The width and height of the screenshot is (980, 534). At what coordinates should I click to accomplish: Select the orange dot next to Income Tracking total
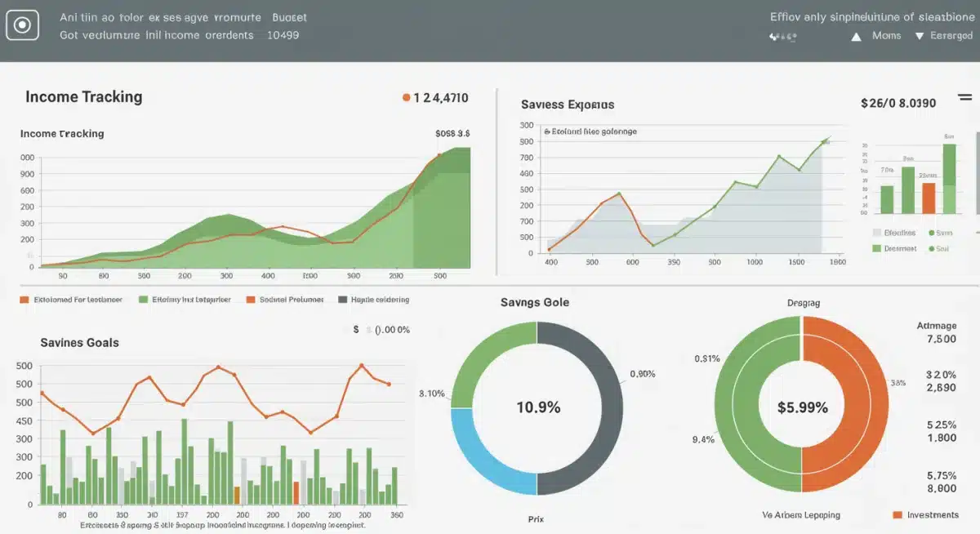click(x=404, y=96)
